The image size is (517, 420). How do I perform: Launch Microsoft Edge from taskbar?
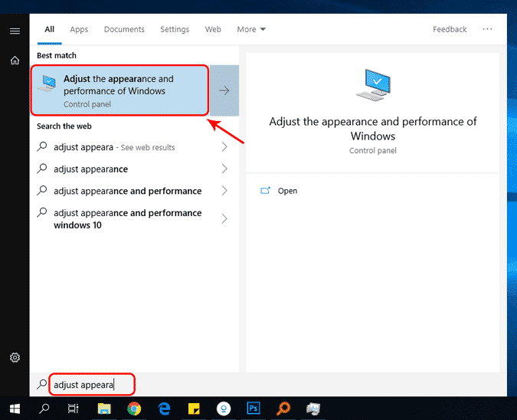tap(164, 409)
